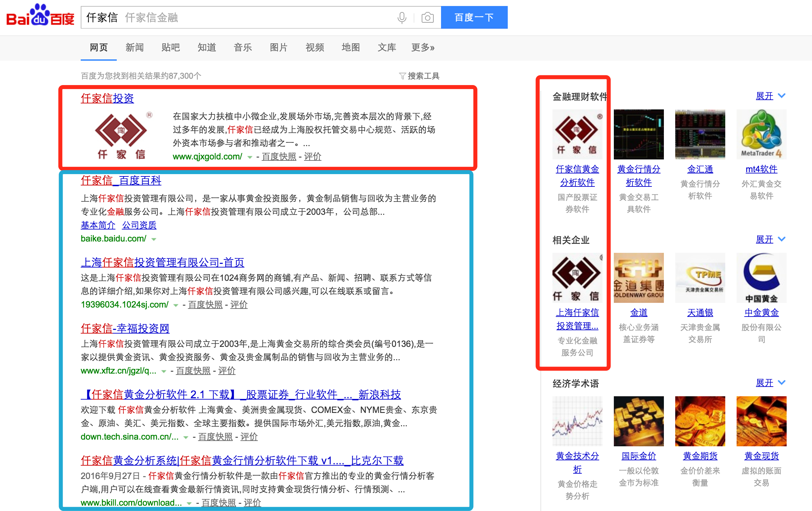This screenshot has width=812, height=511.
Task: Open the 更多» menu
Action: click(x=423, y=47)
